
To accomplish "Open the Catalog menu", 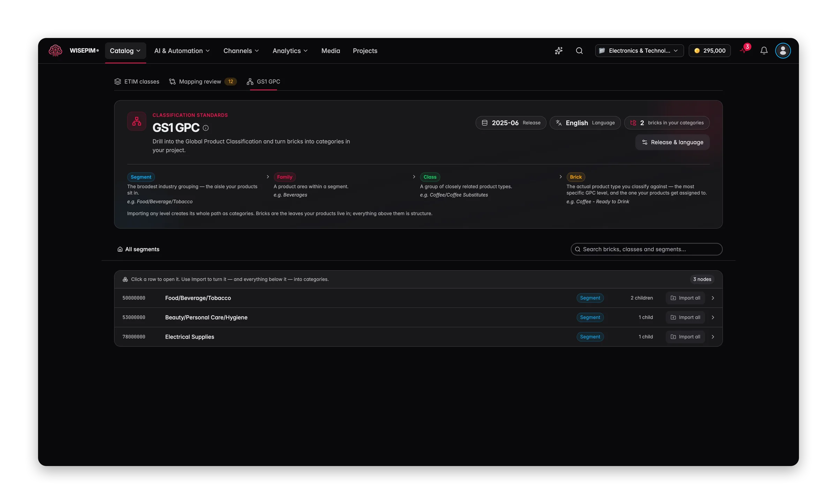I will (125, 51).
